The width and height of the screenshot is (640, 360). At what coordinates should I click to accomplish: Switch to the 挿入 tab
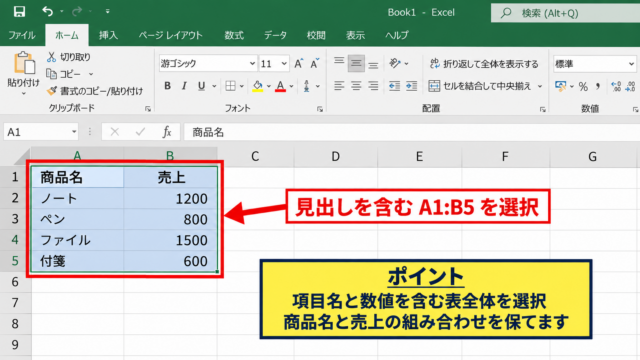108,35
